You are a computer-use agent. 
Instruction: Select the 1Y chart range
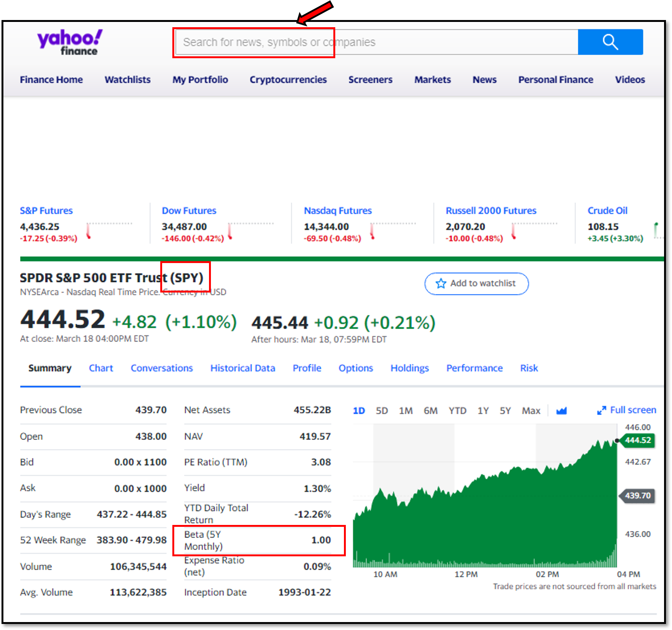(x=483, y=411)
